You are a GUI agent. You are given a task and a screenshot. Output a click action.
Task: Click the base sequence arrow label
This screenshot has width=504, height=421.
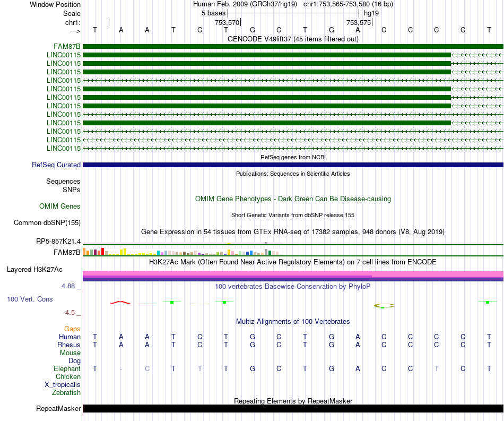pos(75,31)
